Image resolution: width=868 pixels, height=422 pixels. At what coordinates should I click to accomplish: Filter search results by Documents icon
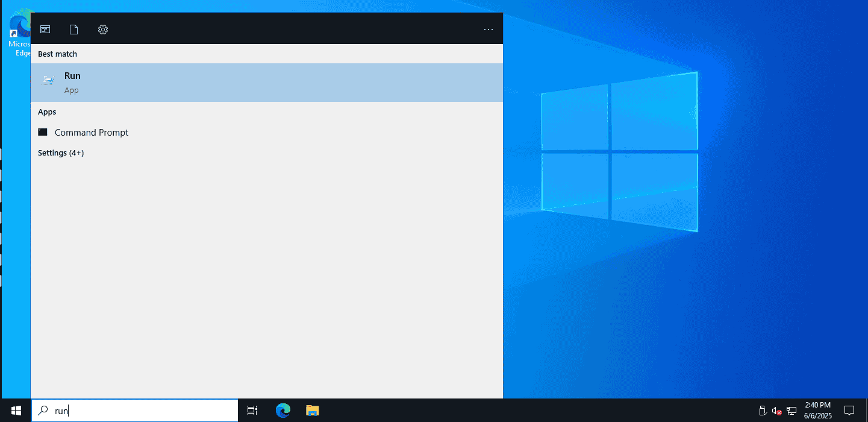(x=73, y=30)
